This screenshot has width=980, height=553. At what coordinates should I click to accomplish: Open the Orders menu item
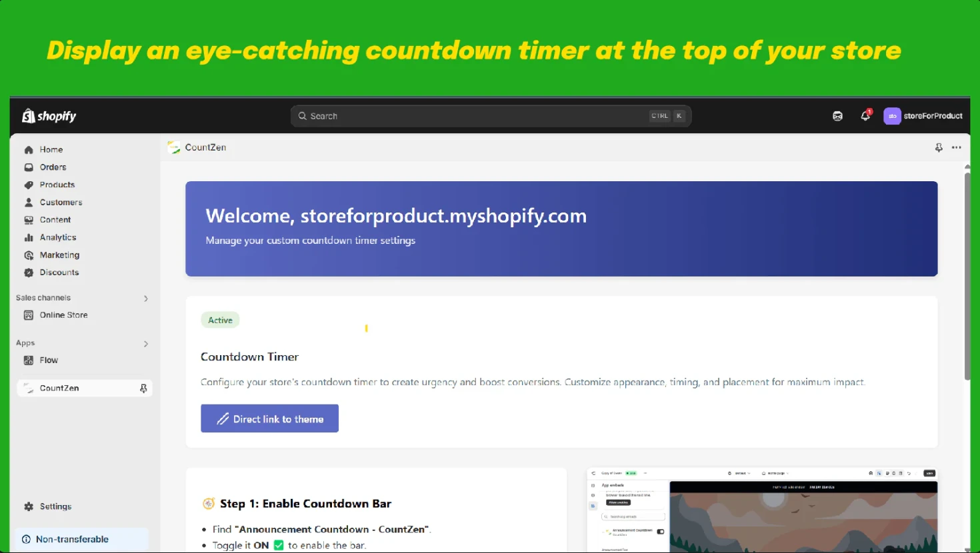pyautogui.click(x=53, y=167)
